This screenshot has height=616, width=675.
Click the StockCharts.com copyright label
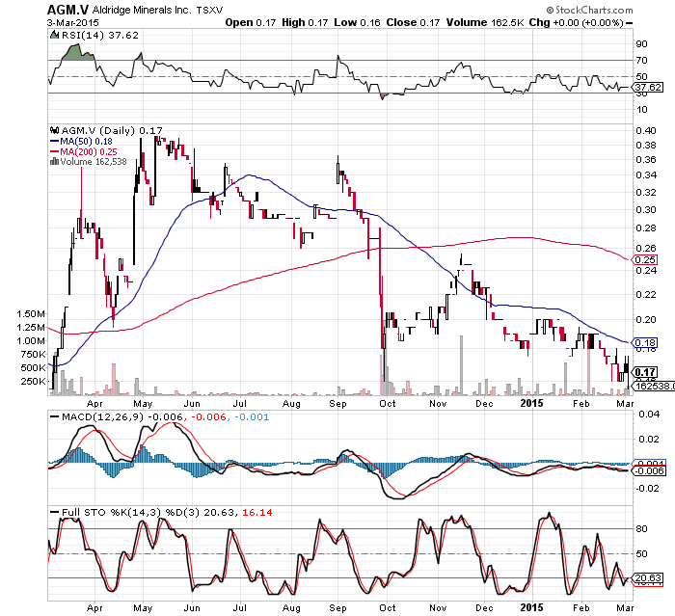click(590, 10)
